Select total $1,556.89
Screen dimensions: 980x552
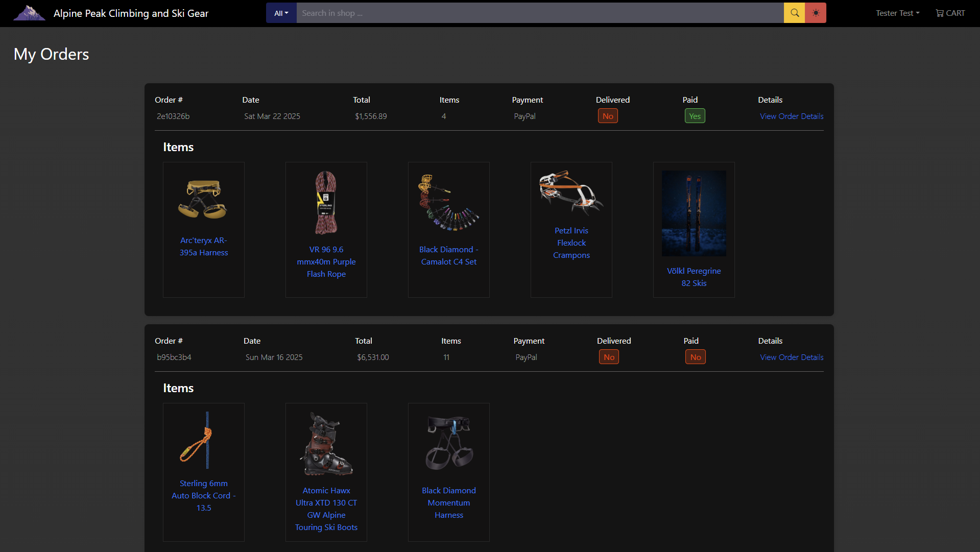[371, 116]
